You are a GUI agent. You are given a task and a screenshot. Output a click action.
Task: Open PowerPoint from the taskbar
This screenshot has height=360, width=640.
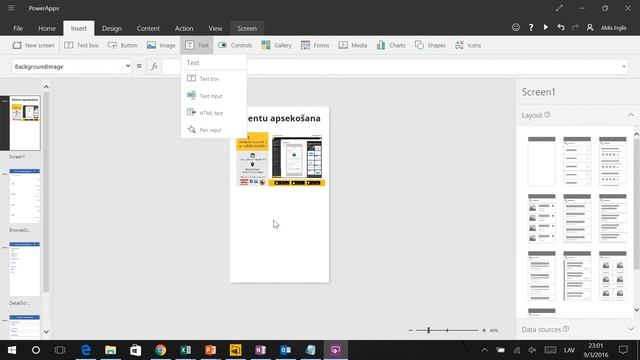pos(211,350)
